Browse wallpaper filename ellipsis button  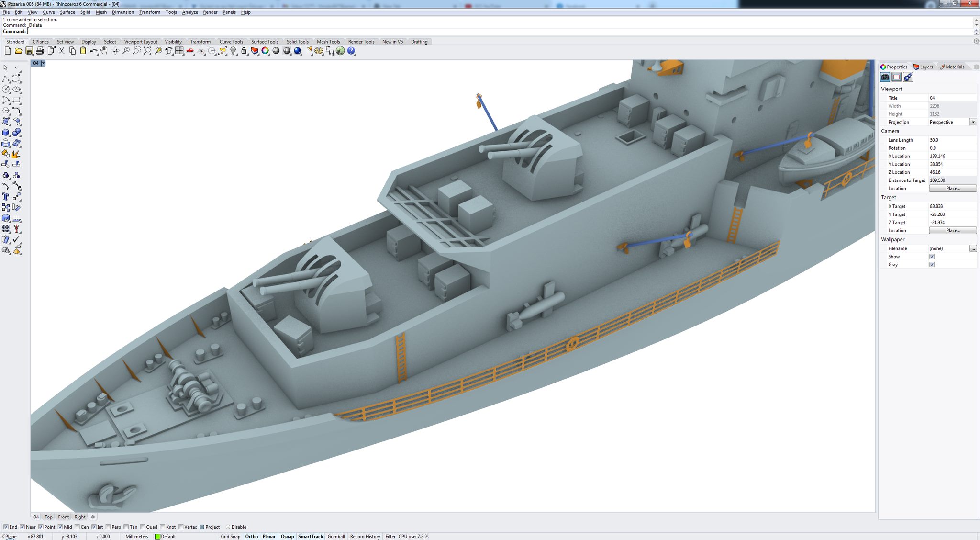tap(973, 248)
